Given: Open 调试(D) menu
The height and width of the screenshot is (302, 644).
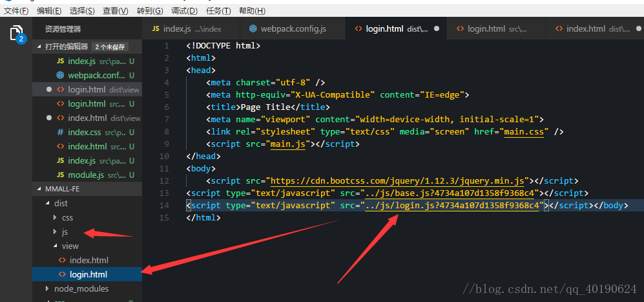Looking at the screenshot, I should pyautogui.click(x=184, y=11).
